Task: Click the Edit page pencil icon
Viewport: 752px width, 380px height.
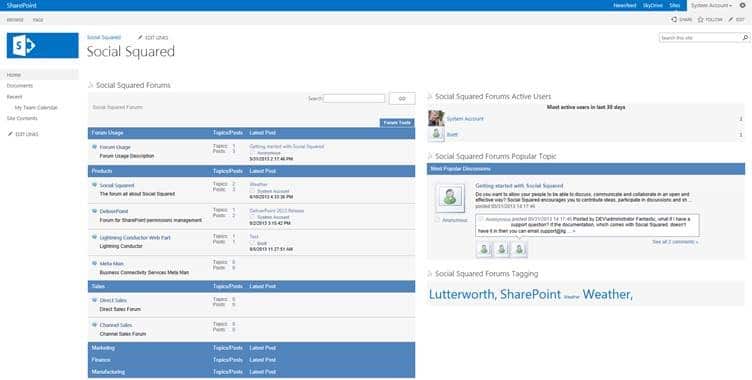Action: (x=731, y=20)
